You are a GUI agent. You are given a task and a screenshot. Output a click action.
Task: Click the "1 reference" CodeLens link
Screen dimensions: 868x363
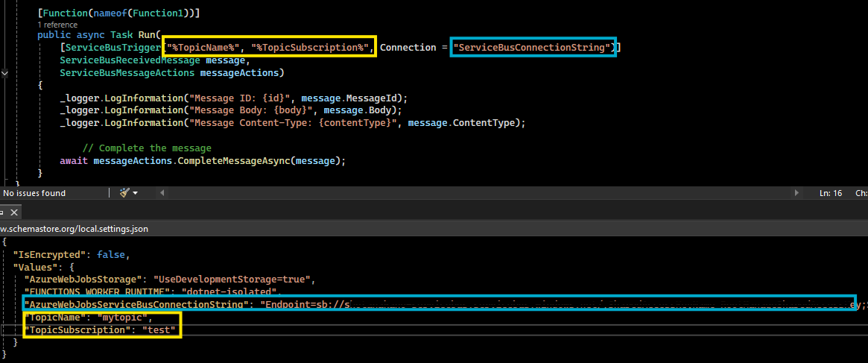[x=58, y=25]
